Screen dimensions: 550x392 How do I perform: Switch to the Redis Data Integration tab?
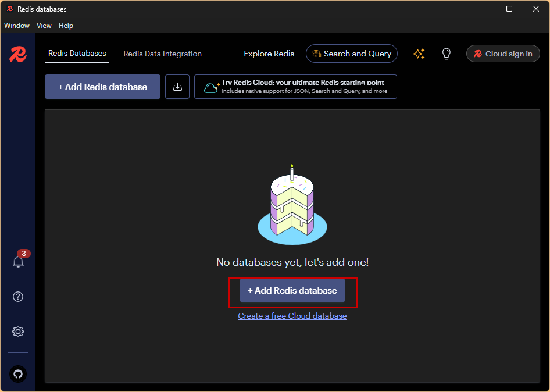point(163,54)
